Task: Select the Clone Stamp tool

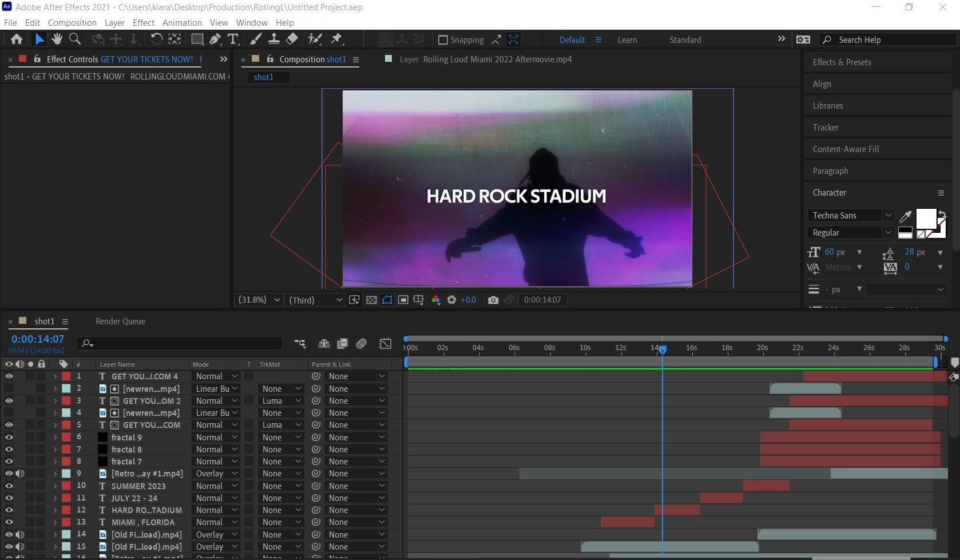Action: 274,39
